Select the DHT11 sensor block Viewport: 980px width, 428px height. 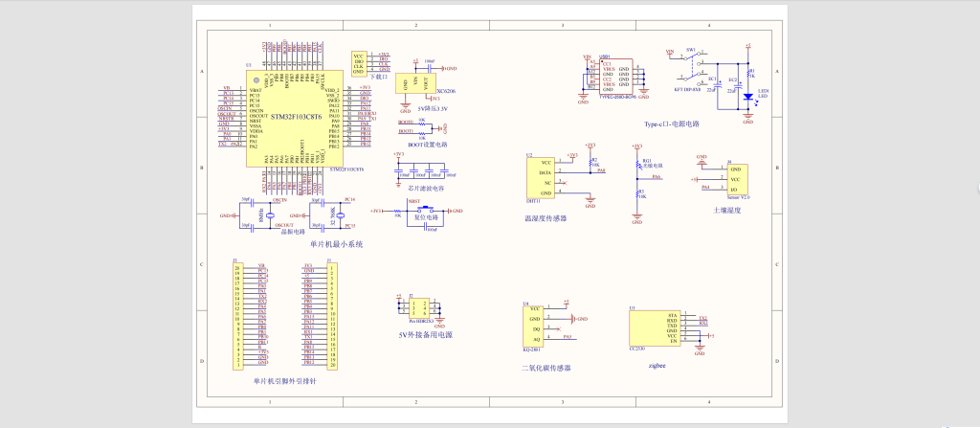540,176
